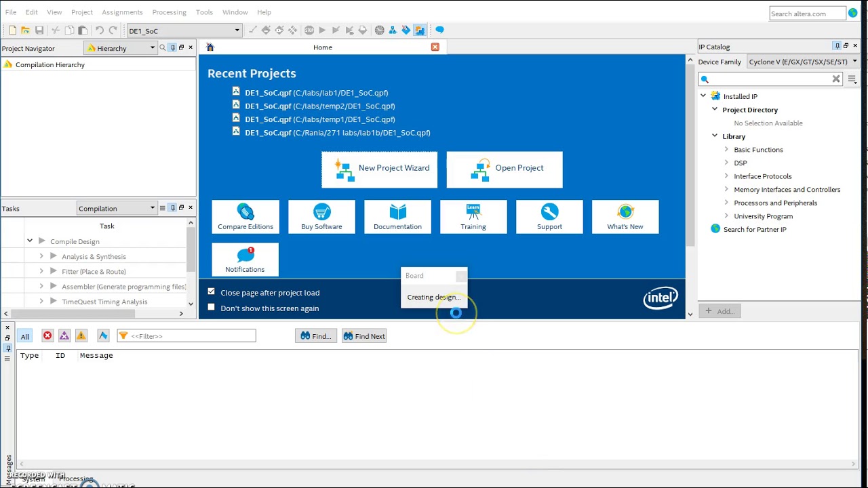Open the Device Family dropdown
Screen dimensions: 868x488
tap(804, 62)
